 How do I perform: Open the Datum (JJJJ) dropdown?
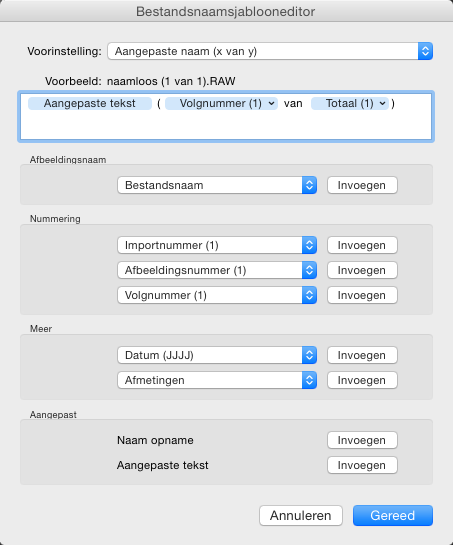point(217,355)
